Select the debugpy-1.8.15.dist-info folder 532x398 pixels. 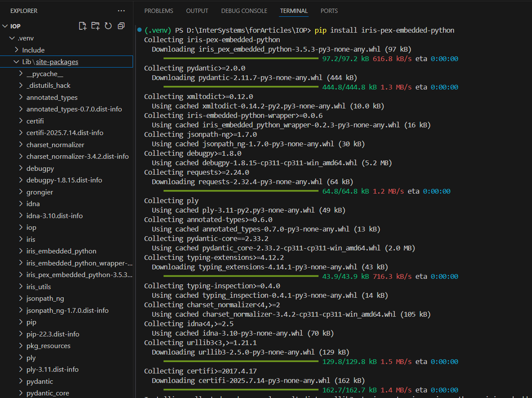pyautogui.click(x=64, y=180)
